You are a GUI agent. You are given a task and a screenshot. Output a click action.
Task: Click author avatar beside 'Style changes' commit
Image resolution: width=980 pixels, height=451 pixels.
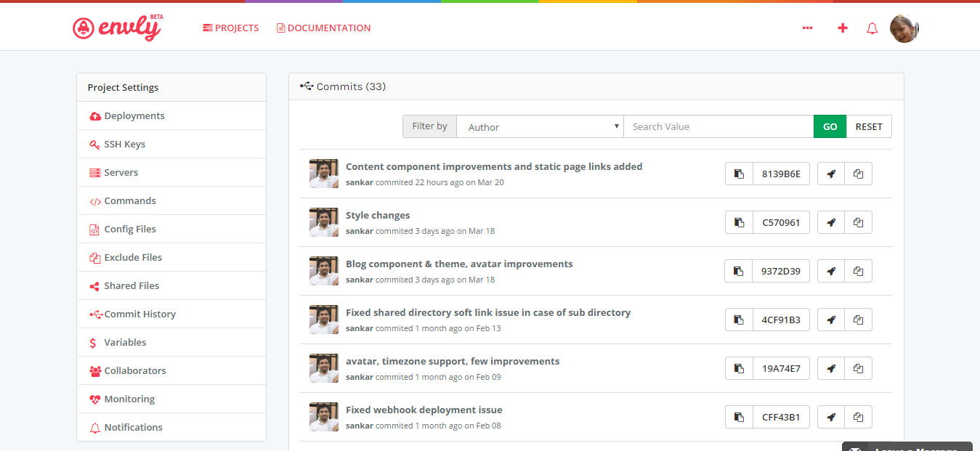[324, 222]
